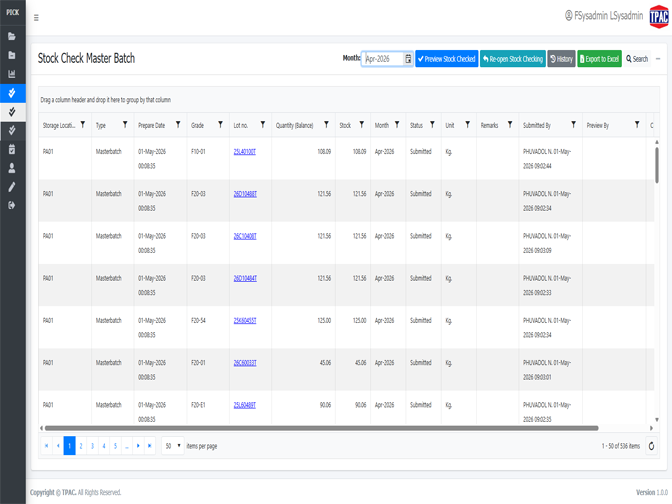
Task: Filter the Month column
Action: (x=397, y=125)
